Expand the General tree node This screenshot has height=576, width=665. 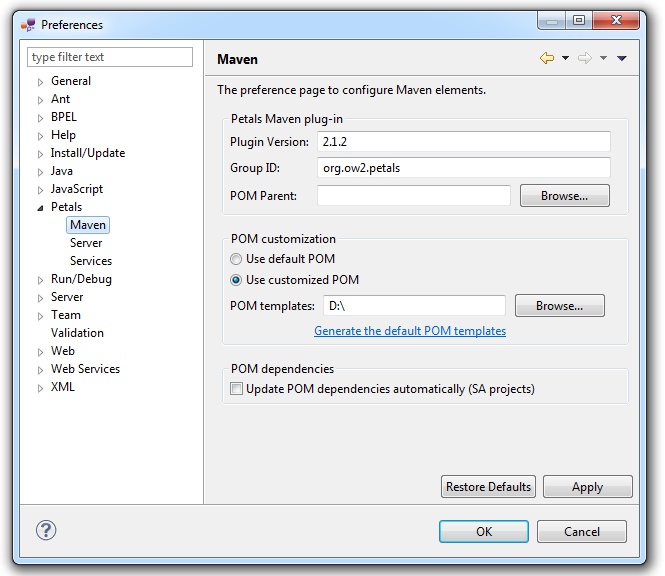41,82
